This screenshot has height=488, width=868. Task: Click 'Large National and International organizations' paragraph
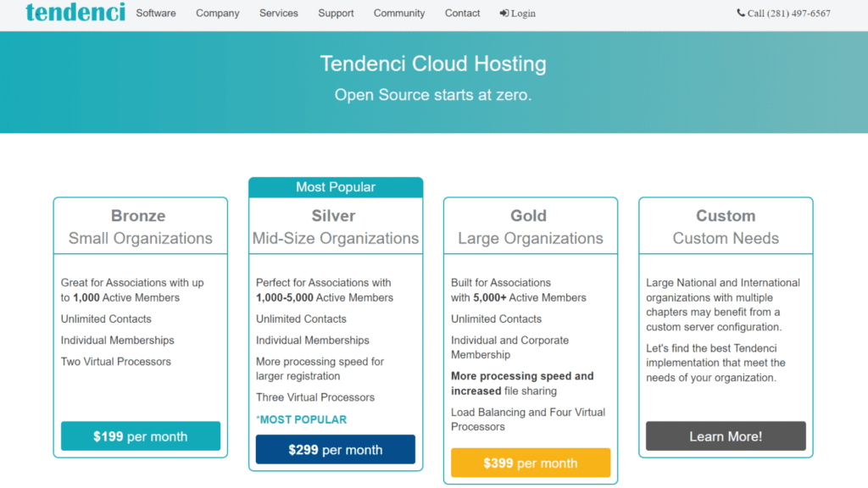(x=723, y=305)
